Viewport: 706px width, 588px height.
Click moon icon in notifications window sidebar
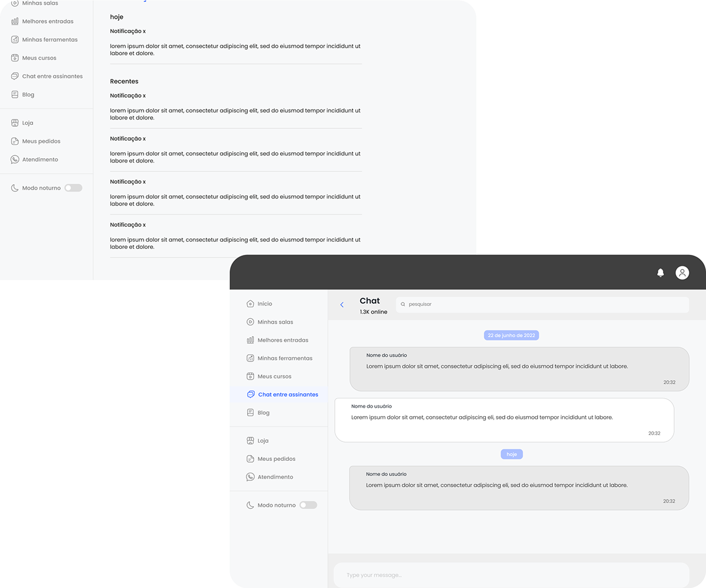tap(15, 188)
